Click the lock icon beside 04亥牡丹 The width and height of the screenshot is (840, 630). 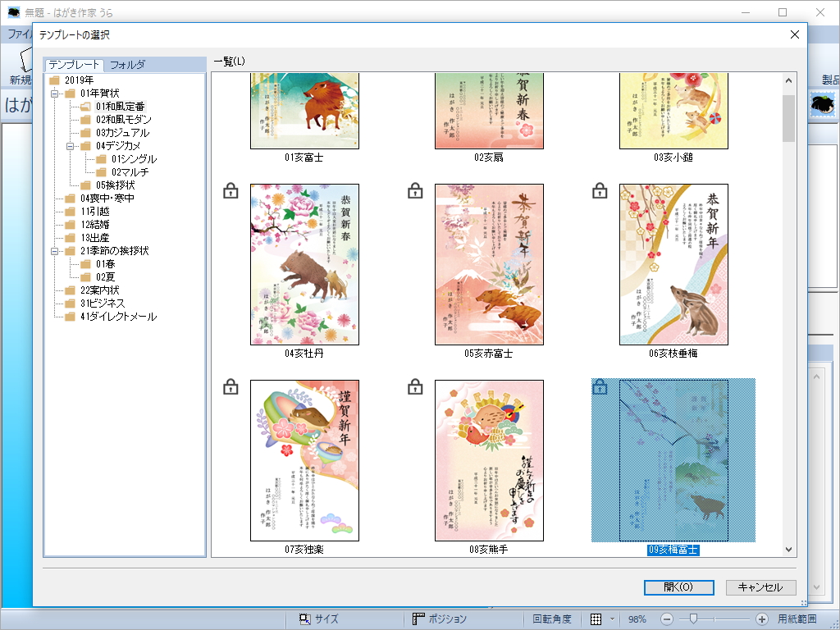coord(231,190)
